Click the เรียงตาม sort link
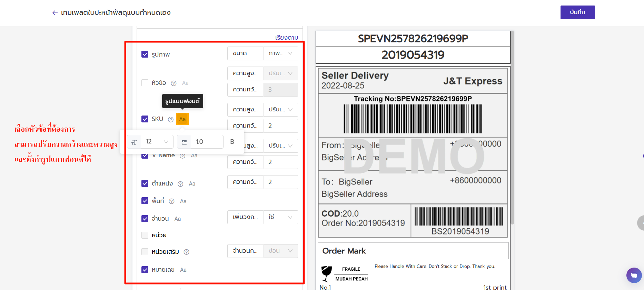644x290 pixels. click(x=286, y=38)
